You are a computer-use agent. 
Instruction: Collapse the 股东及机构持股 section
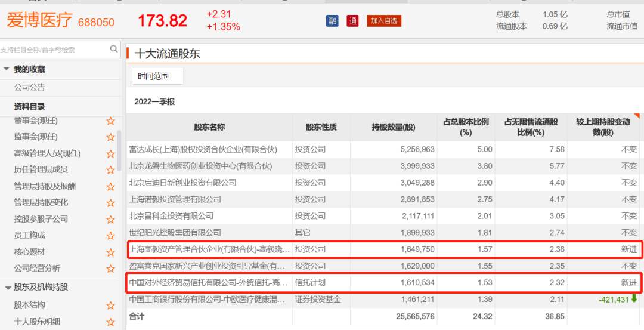click(x=8, y=288)
